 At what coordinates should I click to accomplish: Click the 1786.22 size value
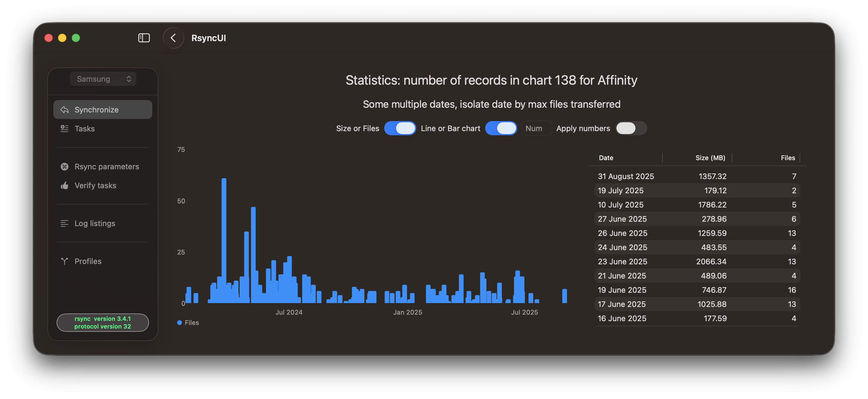point(712,205)
